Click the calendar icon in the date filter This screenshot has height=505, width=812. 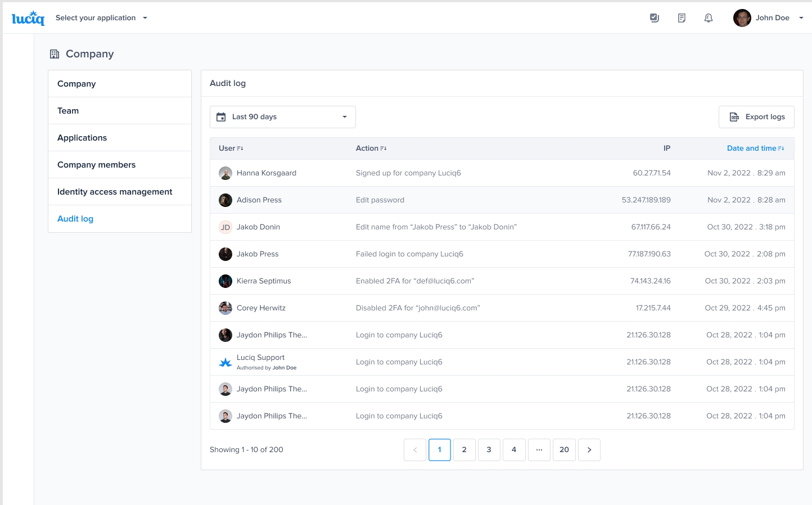pyautogui.click(x=222, y=116)
